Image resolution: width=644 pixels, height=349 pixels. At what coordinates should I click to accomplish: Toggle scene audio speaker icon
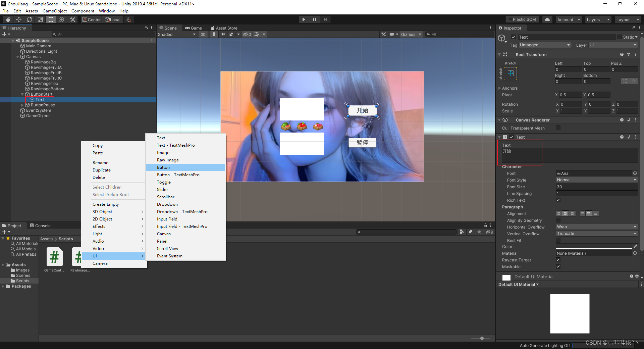222,34
